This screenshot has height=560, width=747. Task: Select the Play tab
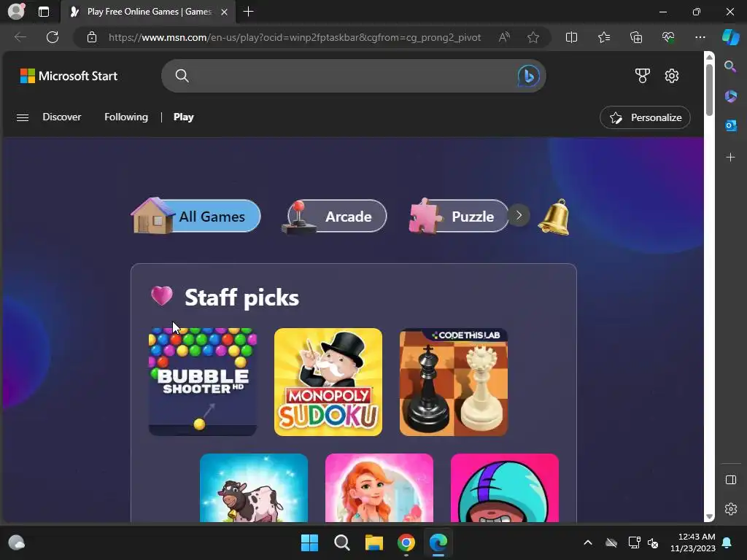pos(183,117)
